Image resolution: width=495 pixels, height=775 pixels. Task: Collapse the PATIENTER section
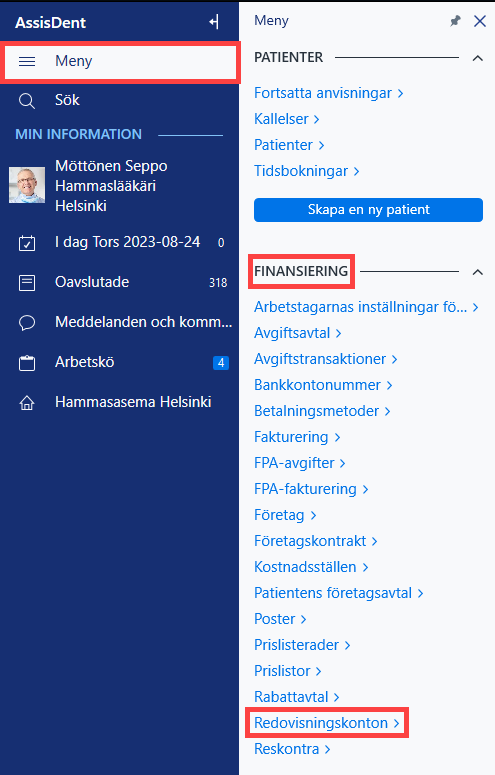coord(477,58)
